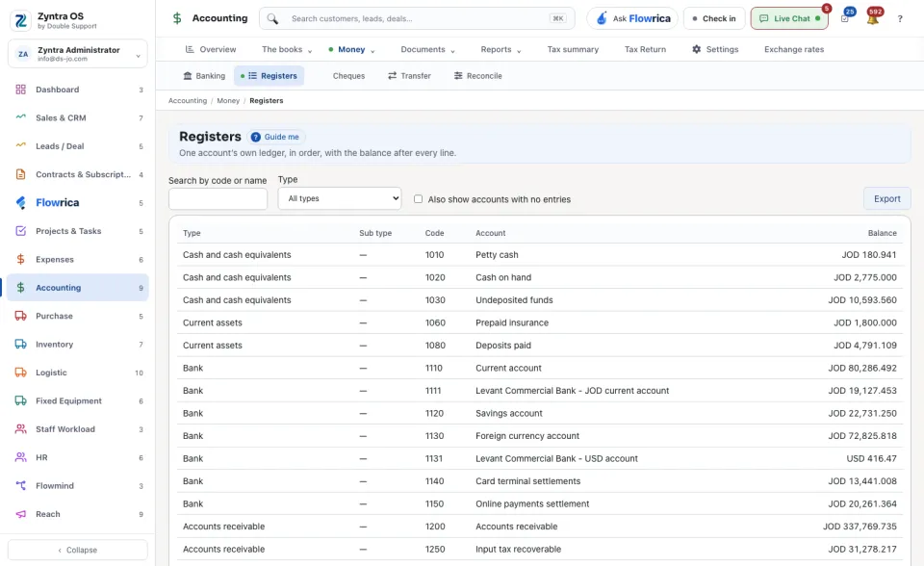Open Sales & CRM sidebar icon
The width and height of the screenshot is (924, 566).
(20, 117)
